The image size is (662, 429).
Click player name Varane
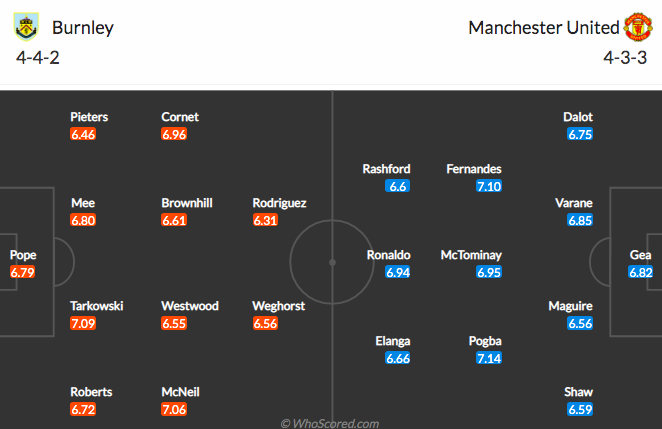[x=574, y=203]
